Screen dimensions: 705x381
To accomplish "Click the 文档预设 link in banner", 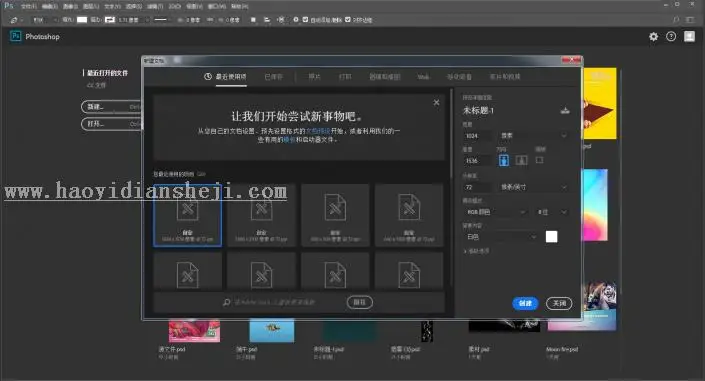I will (x=318, y=131).
